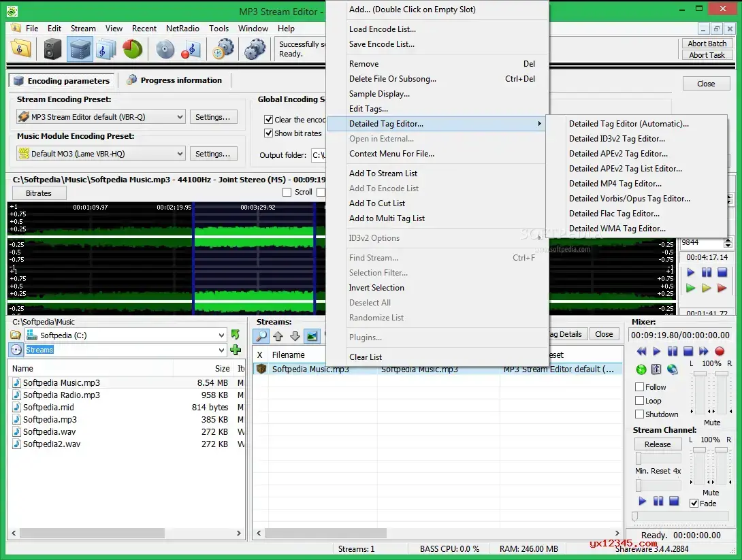Move stream up with the up arrow icon
Screen dimensions: 742x560
278,335
